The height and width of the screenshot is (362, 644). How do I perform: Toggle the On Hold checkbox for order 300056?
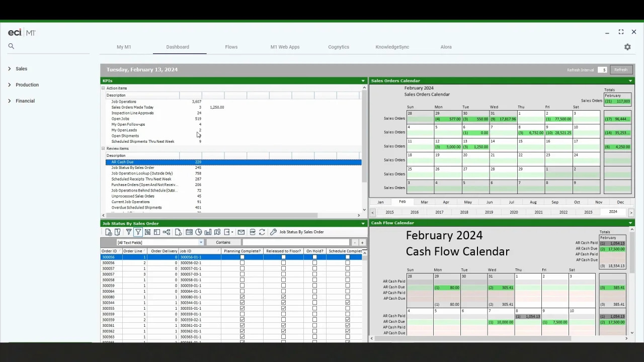pyautogui.click(x=314, y=257)
